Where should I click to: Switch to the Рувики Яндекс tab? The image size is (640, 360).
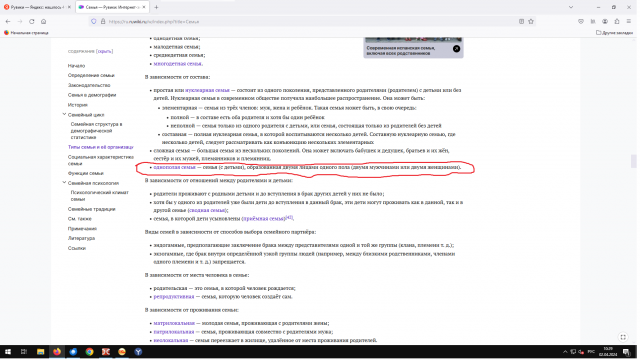[36, 7]
